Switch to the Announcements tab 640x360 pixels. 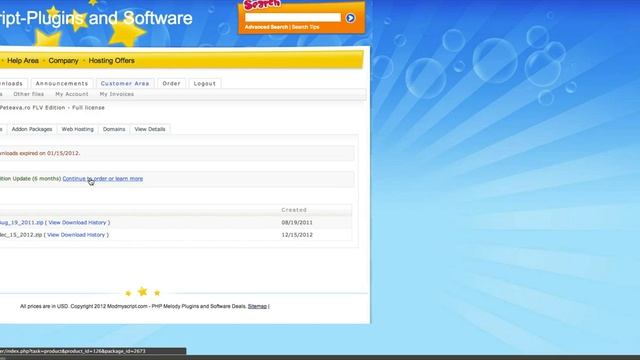pyautogui.click(x=62, y=83)
